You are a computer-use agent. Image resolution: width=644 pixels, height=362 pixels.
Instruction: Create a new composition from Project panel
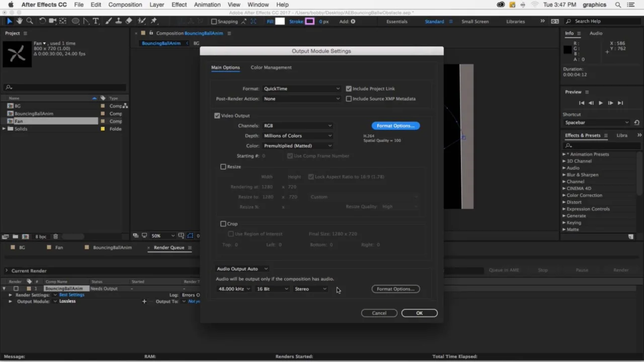click(25, 236)
